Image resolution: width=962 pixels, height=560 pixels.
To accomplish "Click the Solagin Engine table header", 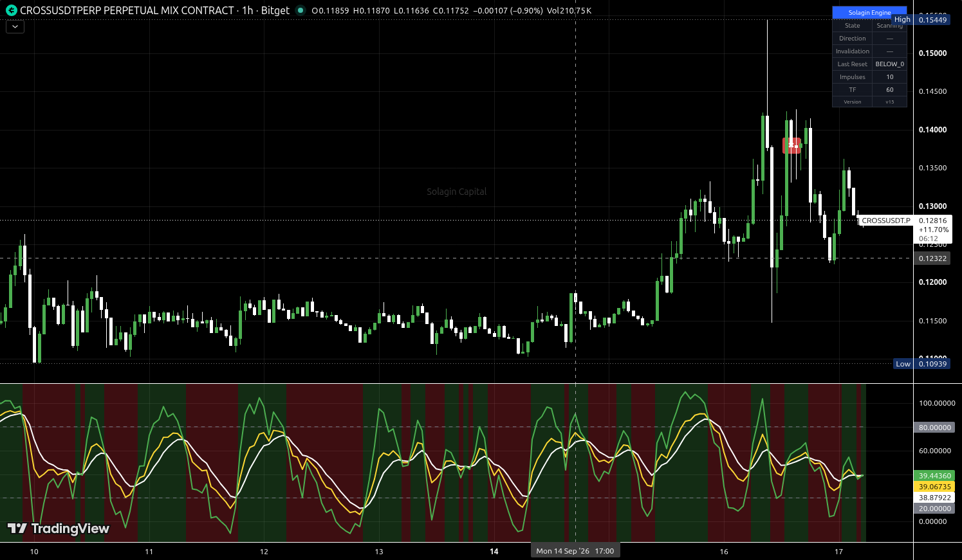I will click(869, 12).
